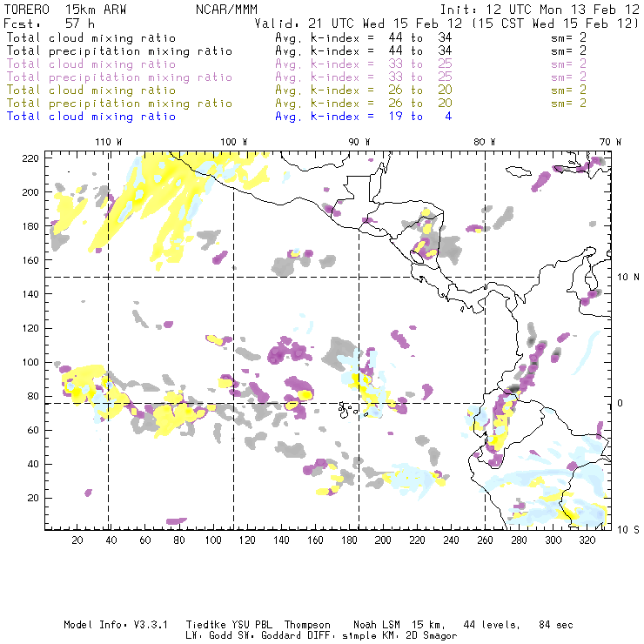Click the purple 'Total precipitation mixing ratio' legend line

(x=119, y=77)
